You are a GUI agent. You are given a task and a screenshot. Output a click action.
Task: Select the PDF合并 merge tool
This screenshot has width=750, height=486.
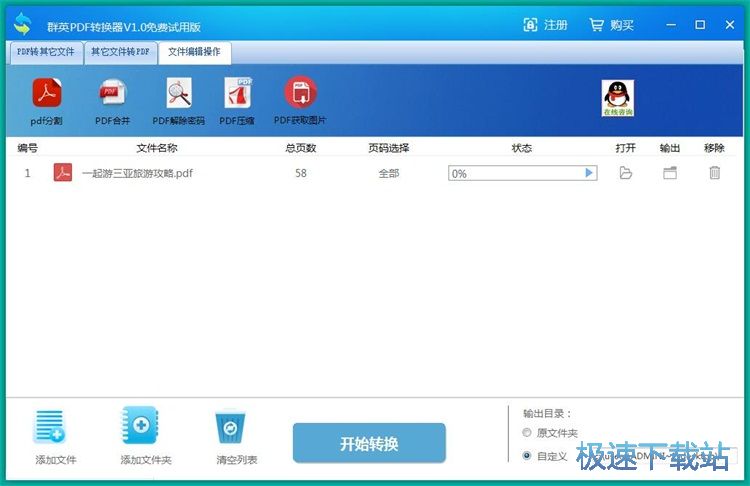tap(112, 101)
